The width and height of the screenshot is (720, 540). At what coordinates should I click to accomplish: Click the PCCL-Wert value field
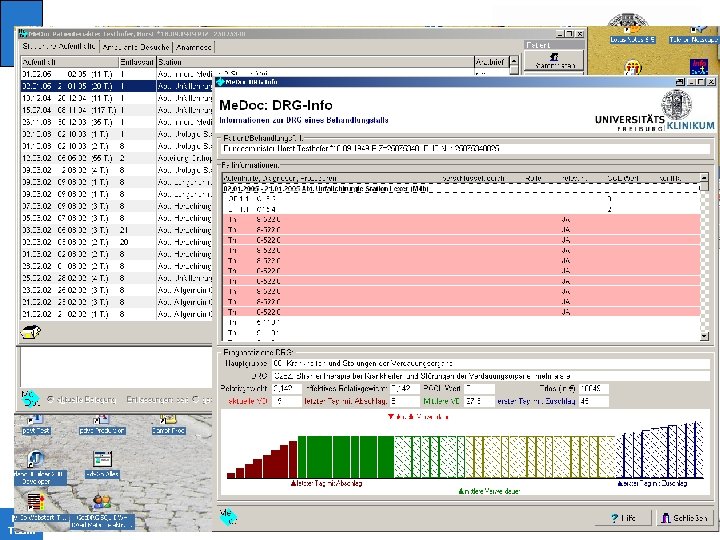click(x=479, y=388)
